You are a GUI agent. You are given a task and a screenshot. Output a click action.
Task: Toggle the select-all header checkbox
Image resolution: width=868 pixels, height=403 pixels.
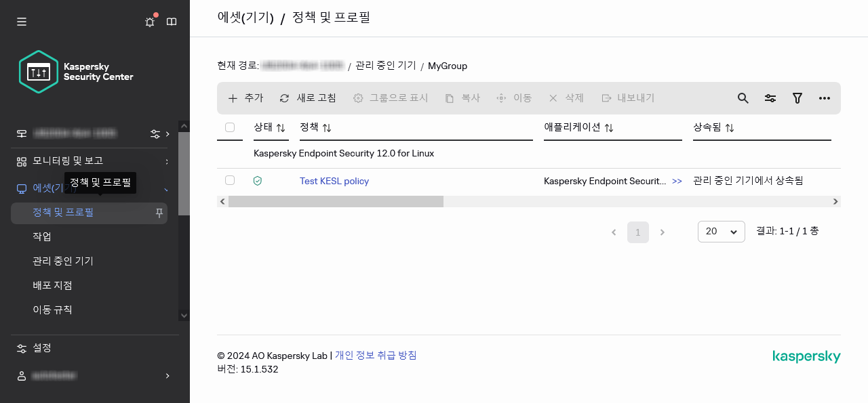coord(230,127)
